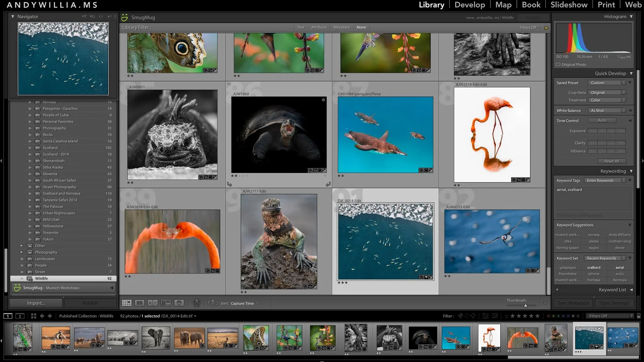Collapse the Quick Develop panel

point(631,73)
